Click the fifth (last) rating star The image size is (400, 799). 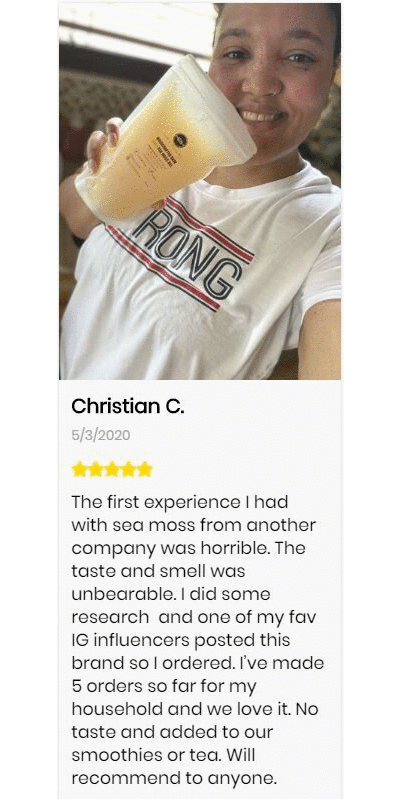[x=145, y=469]
